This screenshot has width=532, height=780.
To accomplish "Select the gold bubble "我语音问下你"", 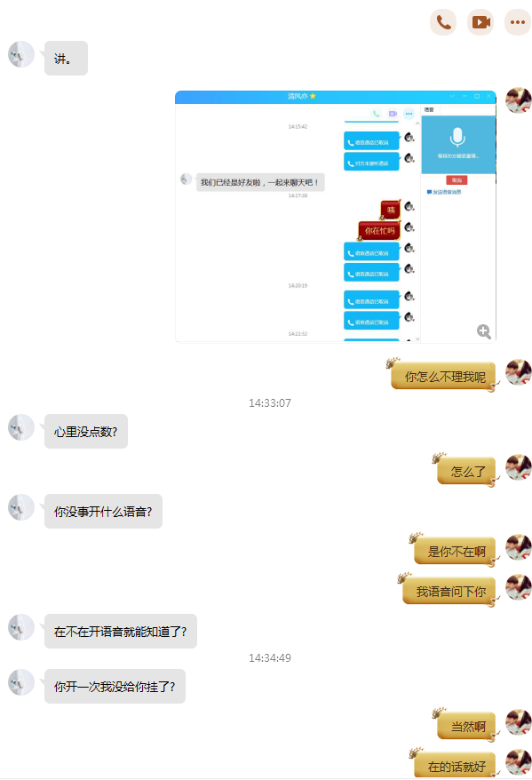I will coord(450,592).
